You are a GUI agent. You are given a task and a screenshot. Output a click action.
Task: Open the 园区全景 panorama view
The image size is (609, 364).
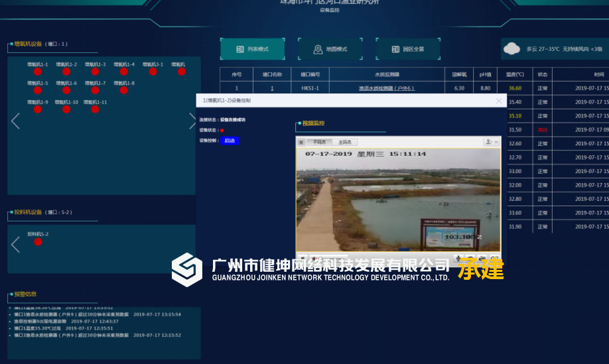click(x=408, y=49)
